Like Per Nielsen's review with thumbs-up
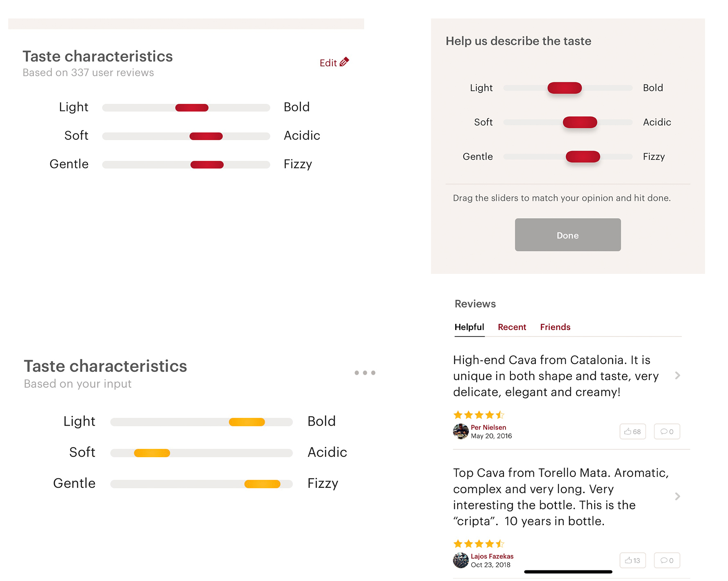The width and height of the screenshot is (728, 581). tap(632, 431)
